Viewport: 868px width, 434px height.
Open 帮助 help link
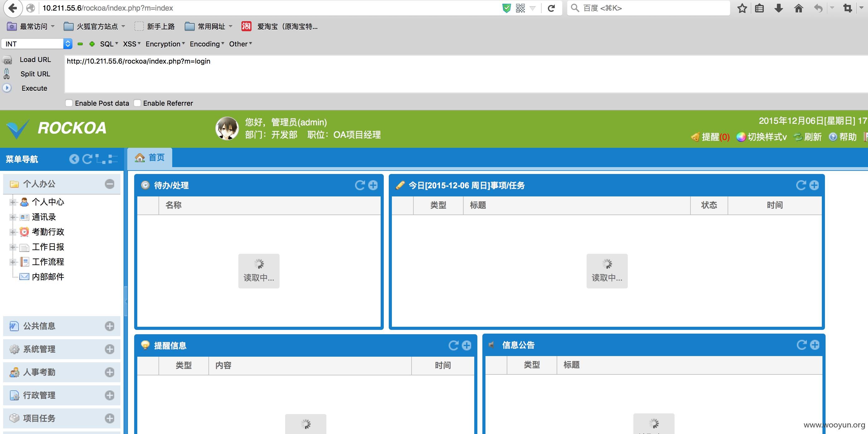click(843, 137)
